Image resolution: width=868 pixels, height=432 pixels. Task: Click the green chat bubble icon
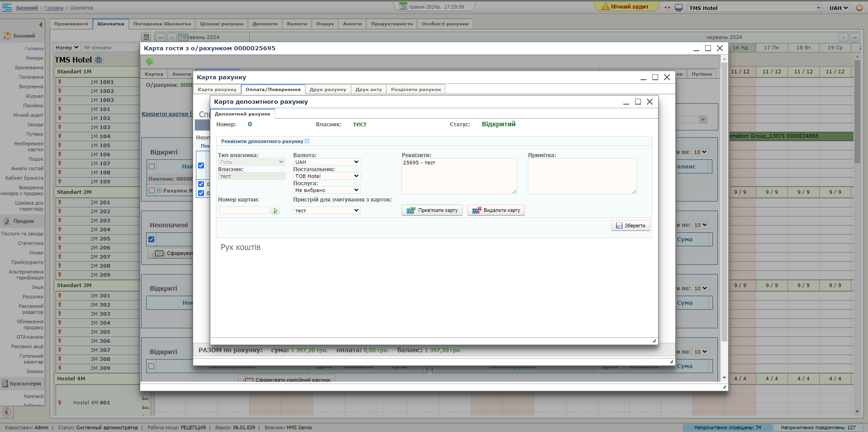coord(150,62)
